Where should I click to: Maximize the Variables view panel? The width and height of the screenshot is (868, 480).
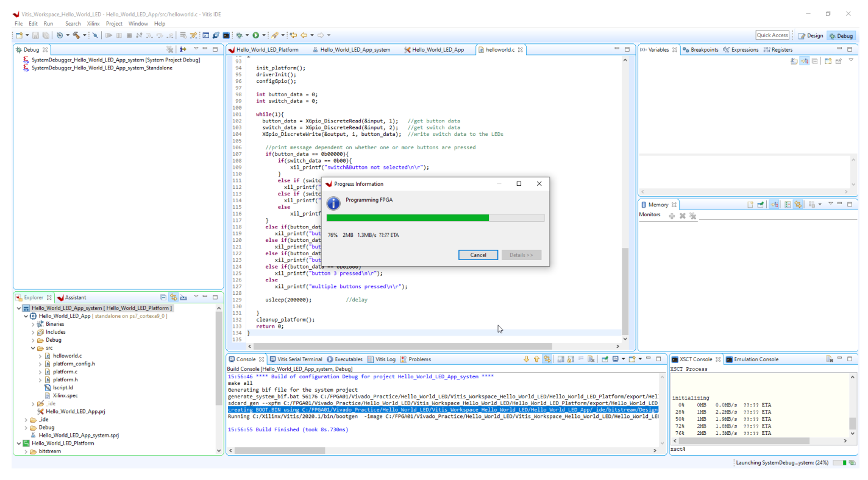tap(850, 49)
